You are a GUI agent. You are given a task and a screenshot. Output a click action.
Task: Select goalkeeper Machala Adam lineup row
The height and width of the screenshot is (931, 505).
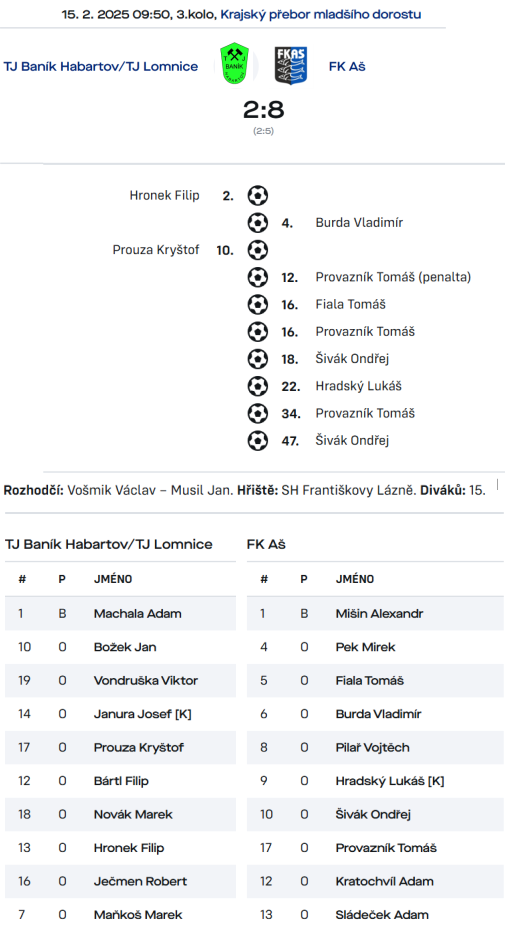coord(120,613)
